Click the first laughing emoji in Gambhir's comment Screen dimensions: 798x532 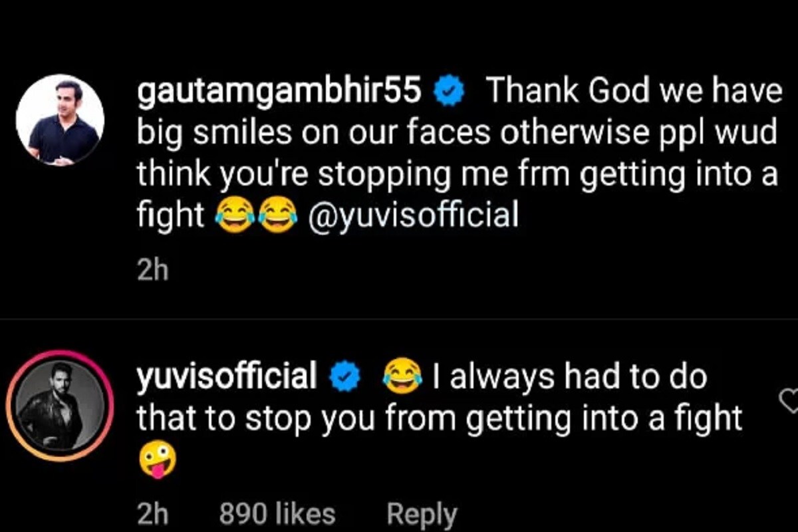click(235, 216)
